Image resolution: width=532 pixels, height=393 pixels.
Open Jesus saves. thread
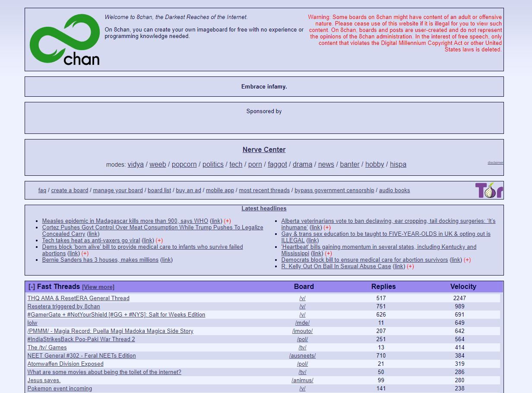[44, 380]
